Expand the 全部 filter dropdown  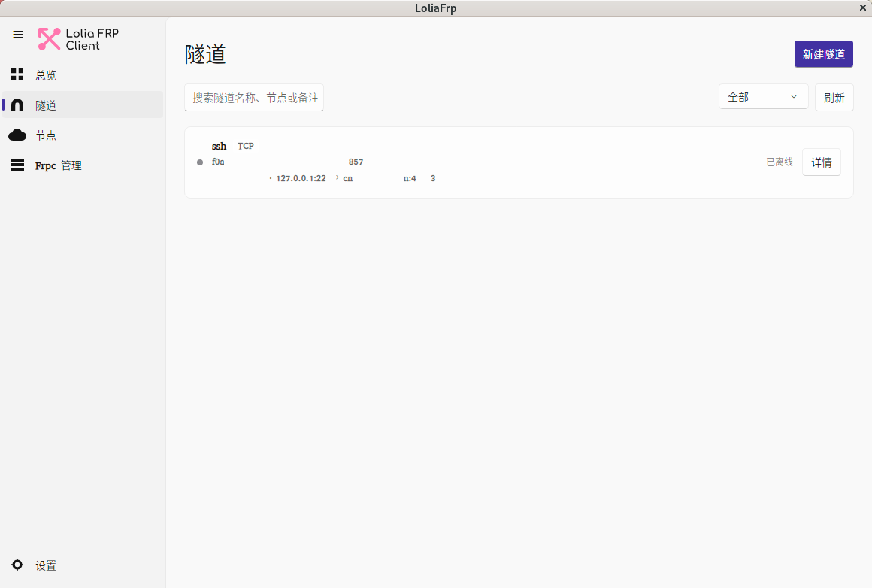coord(763,97)
